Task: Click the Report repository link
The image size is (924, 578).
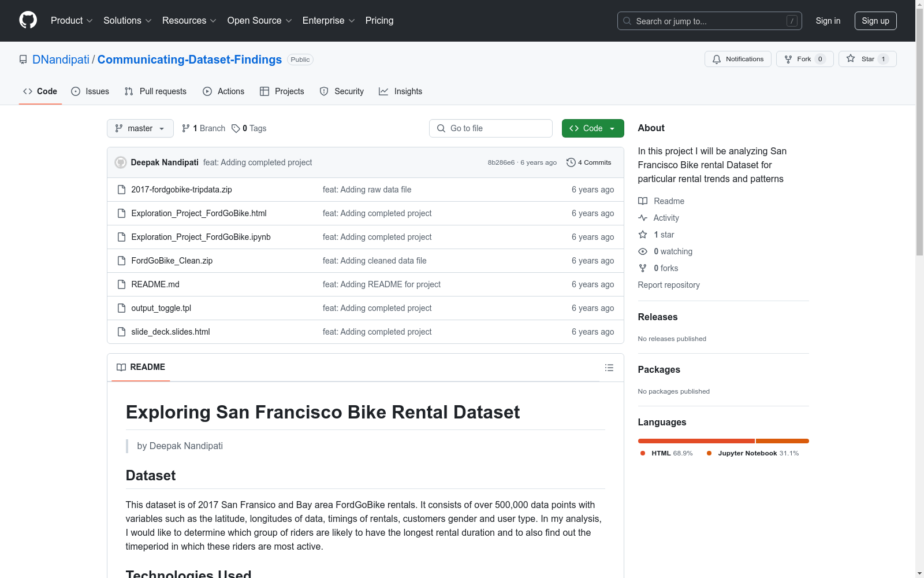Action: (669, 285)
